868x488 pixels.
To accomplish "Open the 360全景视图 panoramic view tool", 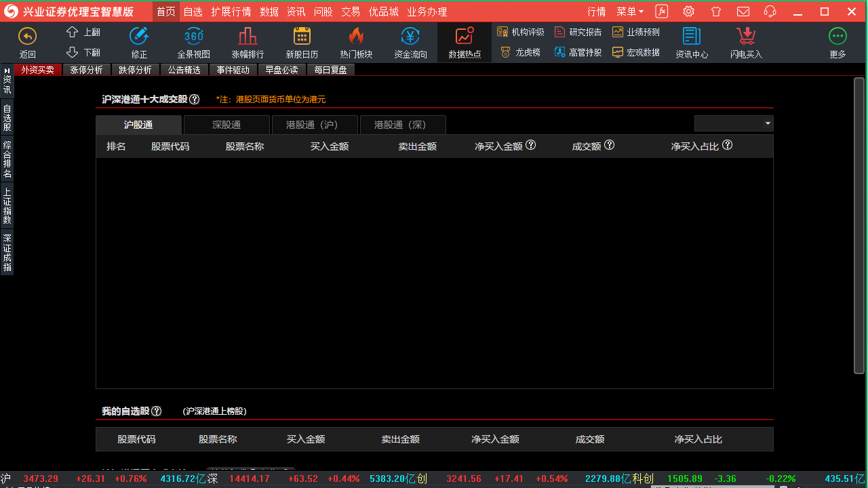I will [193, 35].
